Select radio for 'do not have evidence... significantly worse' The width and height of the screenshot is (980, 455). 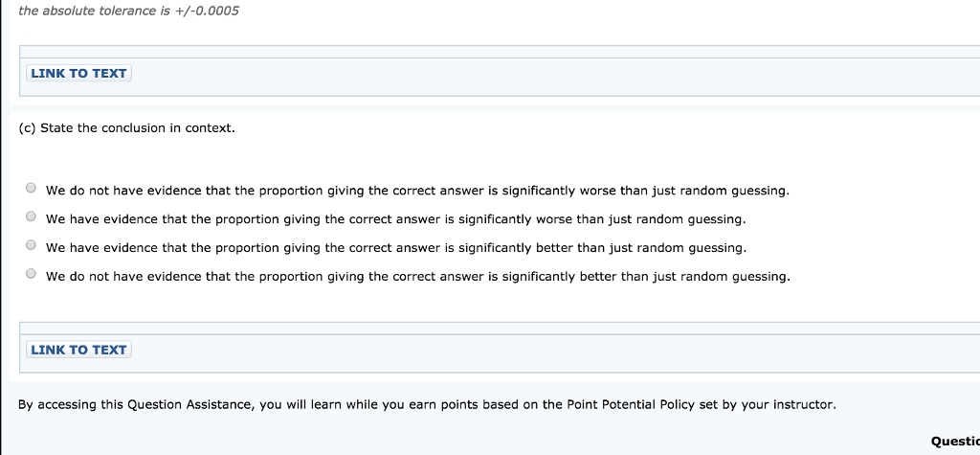click(31, 188)
